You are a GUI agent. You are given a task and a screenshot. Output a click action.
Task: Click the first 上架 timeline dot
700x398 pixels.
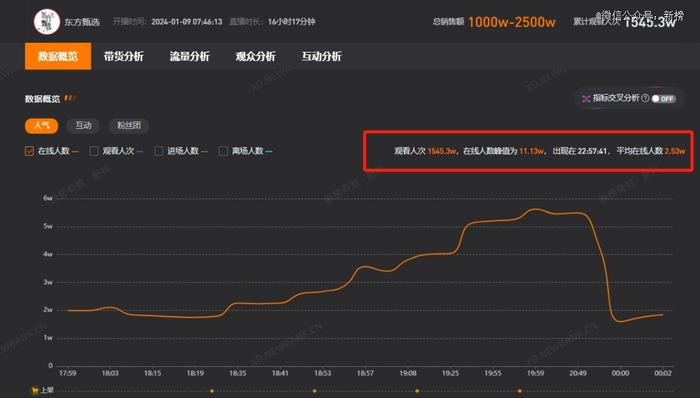[212, 391]
